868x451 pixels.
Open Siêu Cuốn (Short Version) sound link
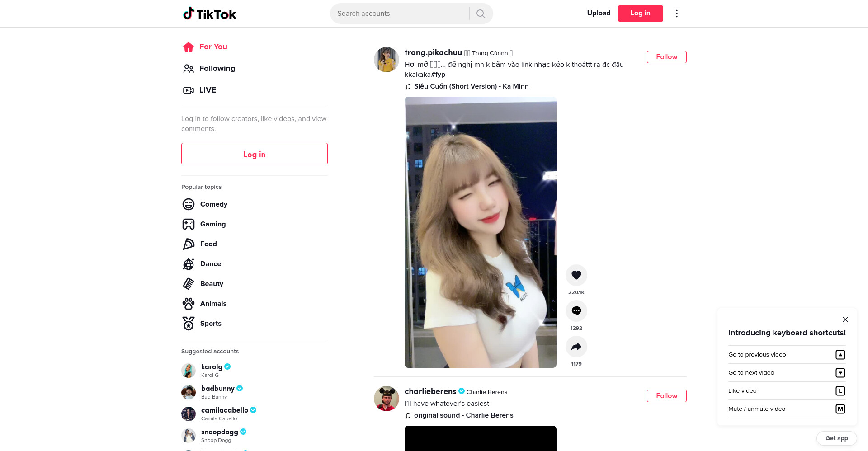471,86
